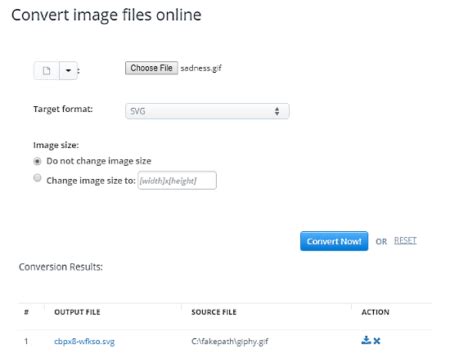Click the SOURCE FILE column header
450x362 pixels.
(214, 312)
